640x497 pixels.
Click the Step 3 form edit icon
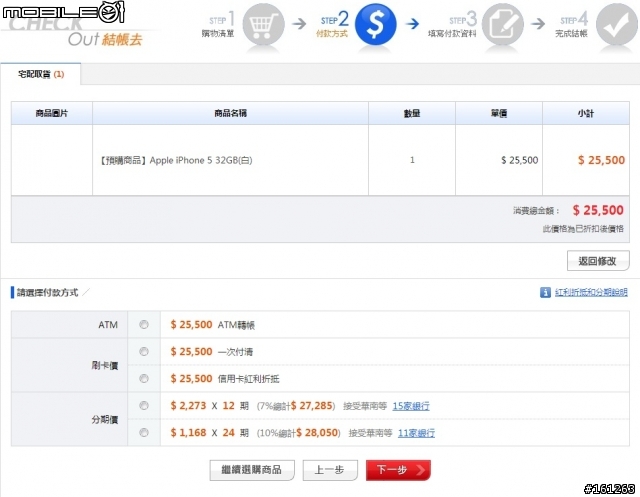pyautogui.click(x=502, y=24)
